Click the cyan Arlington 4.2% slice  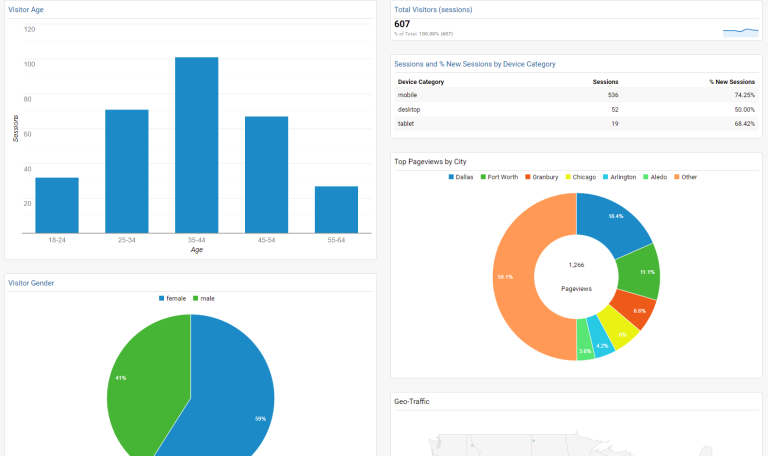click(602, 340)
